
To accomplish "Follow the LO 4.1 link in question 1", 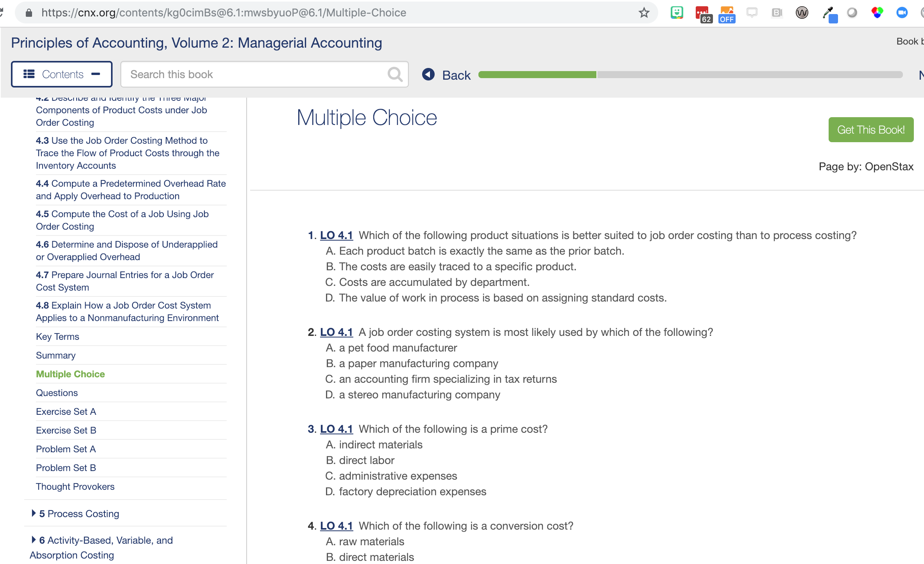I will pos(336,235).
